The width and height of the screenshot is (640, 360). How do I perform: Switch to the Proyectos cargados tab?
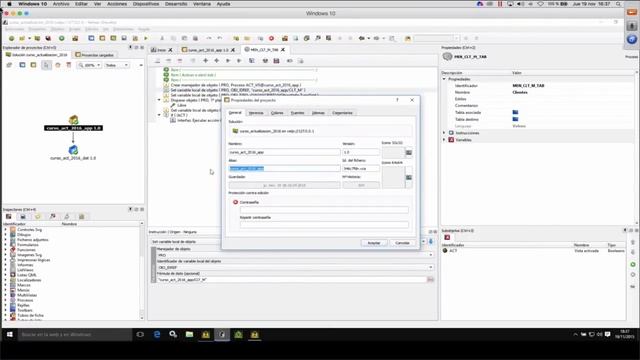point(94,55)
